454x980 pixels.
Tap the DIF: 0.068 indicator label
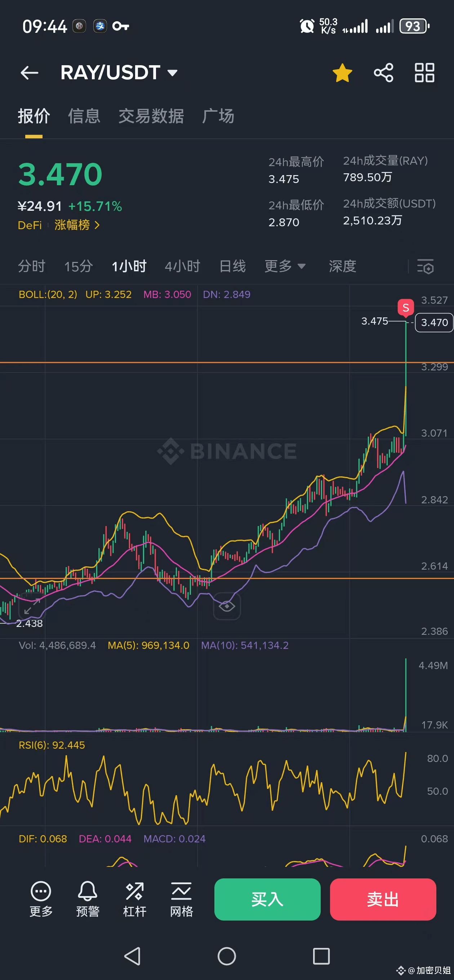point(43,838)
